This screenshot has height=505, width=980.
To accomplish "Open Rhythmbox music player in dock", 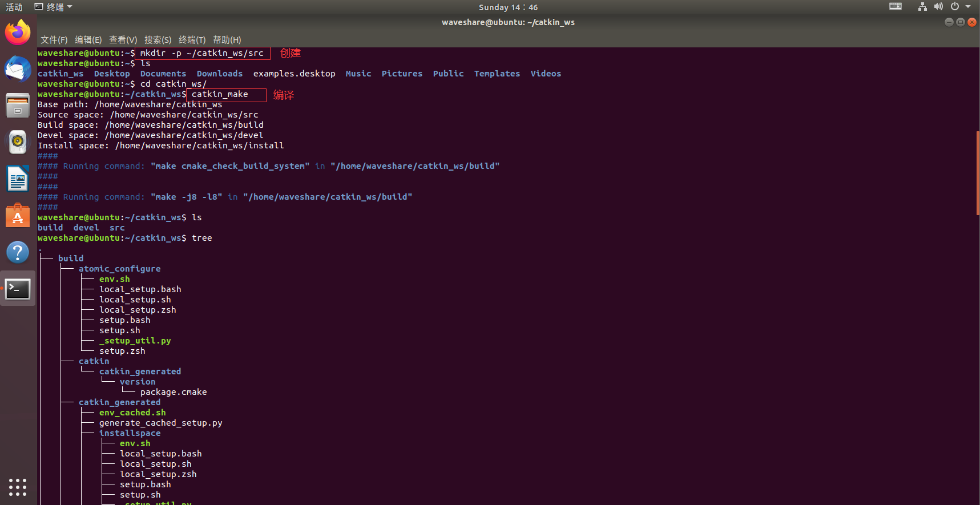I will pyautogui.click(x=18, y=142).
